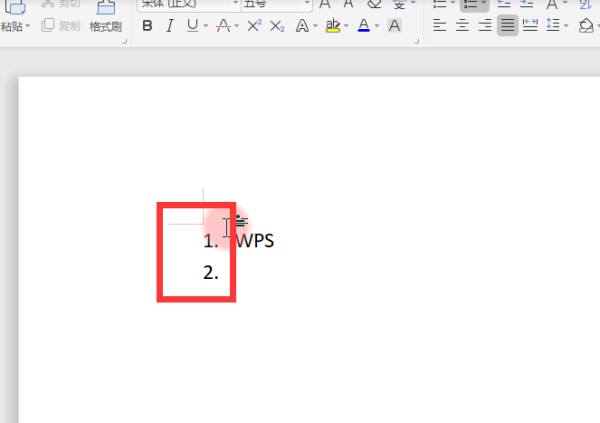
Task: Apply character shading
Action: tap(395, 26)
